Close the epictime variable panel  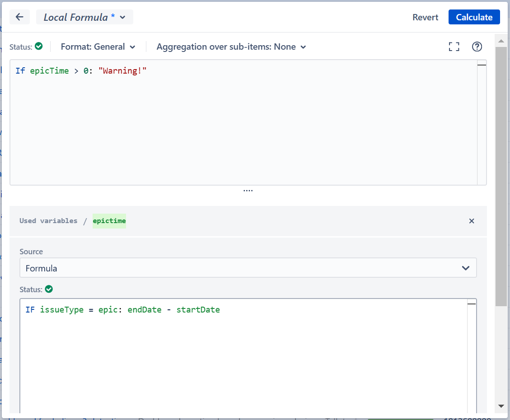(x=472, y=221)
